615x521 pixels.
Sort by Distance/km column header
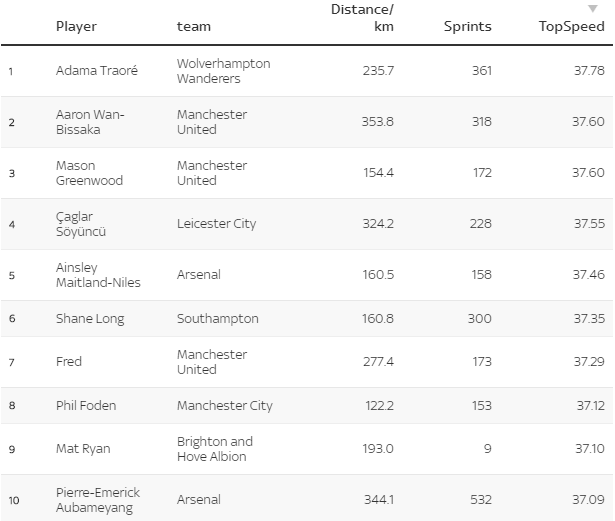362,18
